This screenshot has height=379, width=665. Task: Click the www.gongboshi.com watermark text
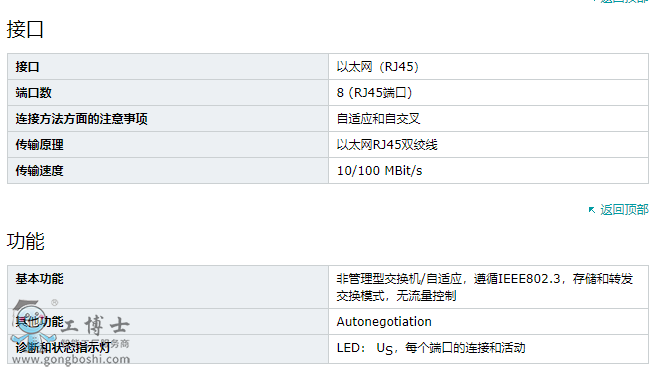click(71, 359)
